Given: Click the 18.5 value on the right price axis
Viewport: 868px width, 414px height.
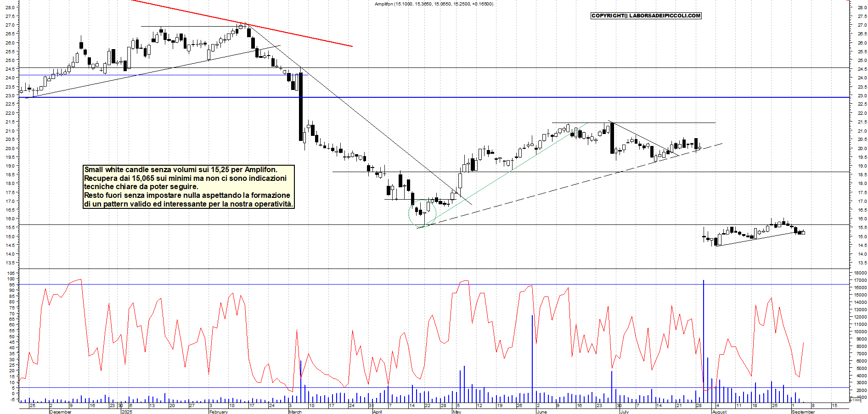Looking at the screenshot, I should 862,175.
